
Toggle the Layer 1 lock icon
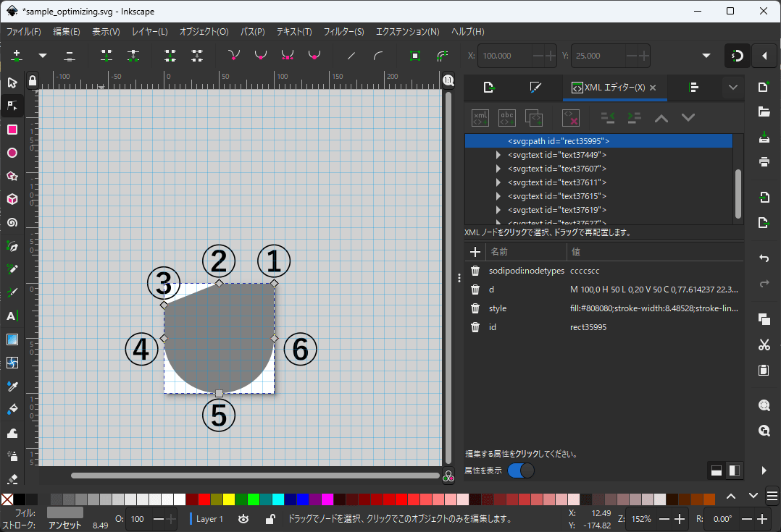(270, 519)
